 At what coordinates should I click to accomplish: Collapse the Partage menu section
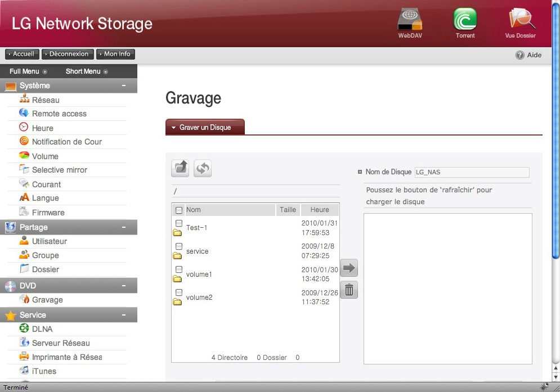tap(123, 228)
